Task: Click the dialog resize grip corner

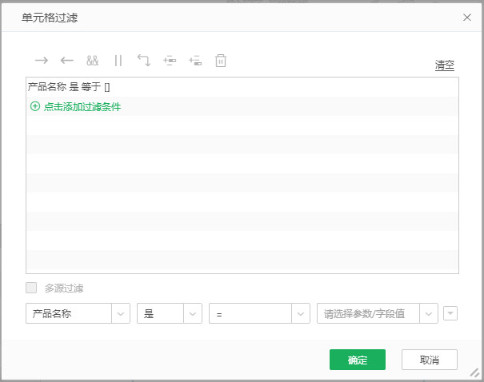Action: (x=474, y=373)
